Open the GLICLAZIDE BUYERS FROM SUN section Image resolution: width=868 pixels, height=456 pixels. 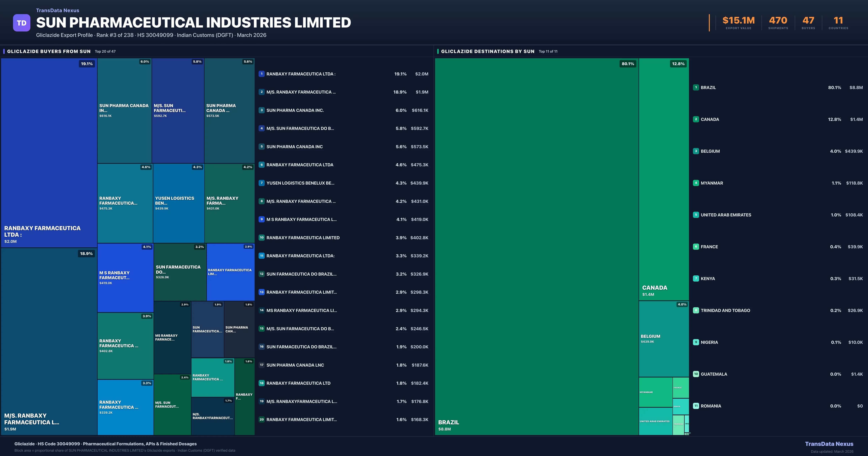coord(49,51)
